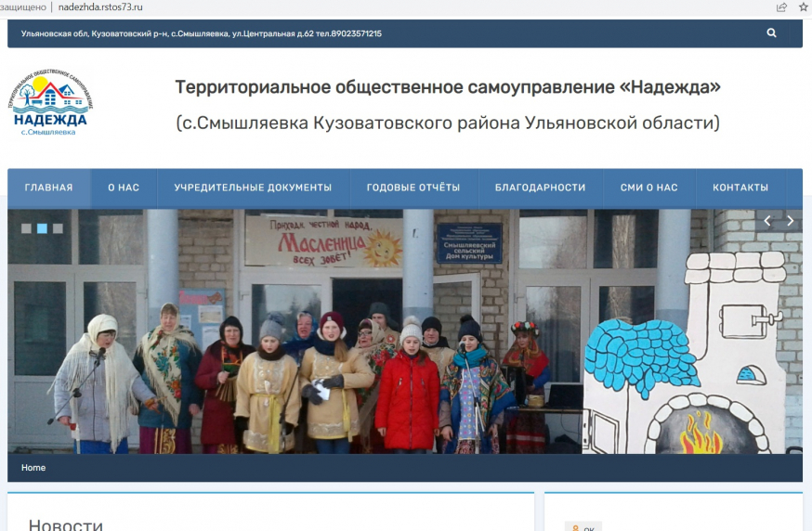Bookmark page with the star icon
This screenshot has height=531, width=812.
click(x=804, y=6)
